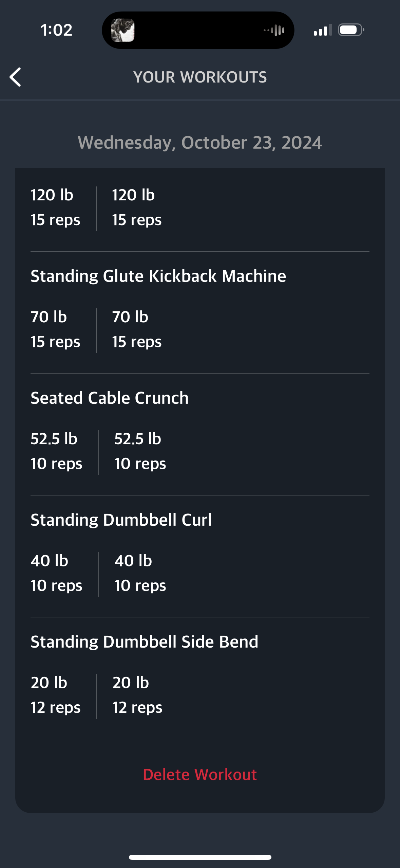Tap the album art in Dynamic Island
The image size is (400, 868).
click(x=123, y=30)
